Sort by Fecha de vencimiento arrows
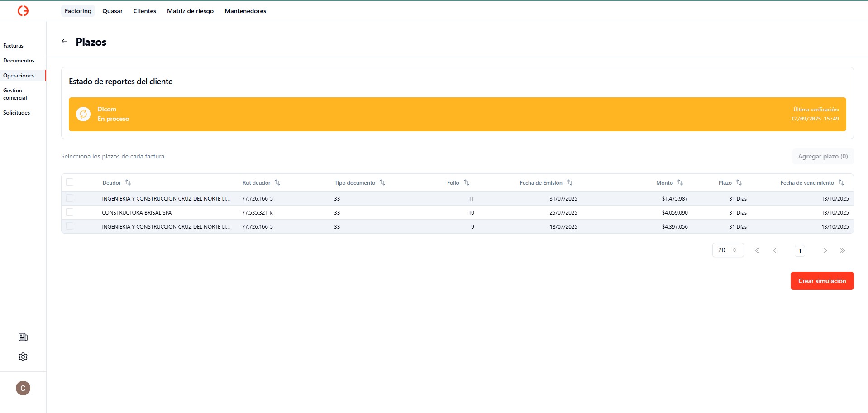 tap(841, 182)
